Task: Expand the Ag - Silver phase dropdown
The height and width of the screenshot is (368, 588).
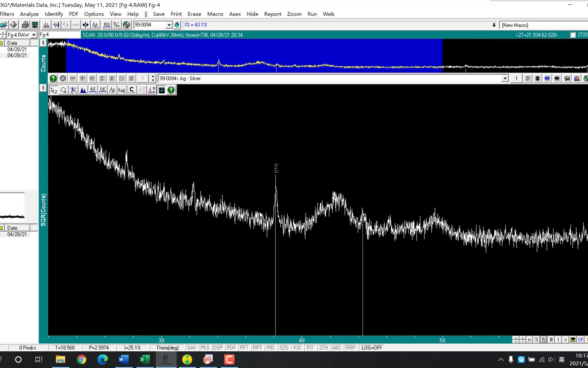Action: (x=505, y=78)
